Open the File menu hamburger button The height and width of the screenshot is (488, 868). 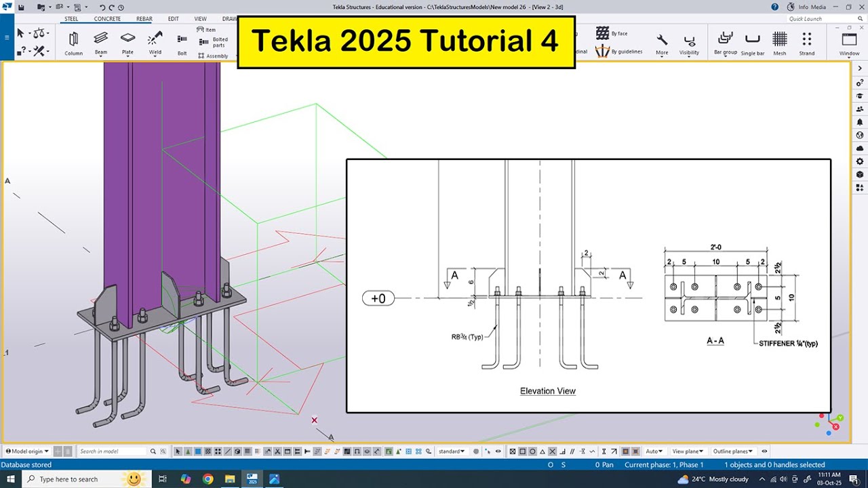pos(7,37)
